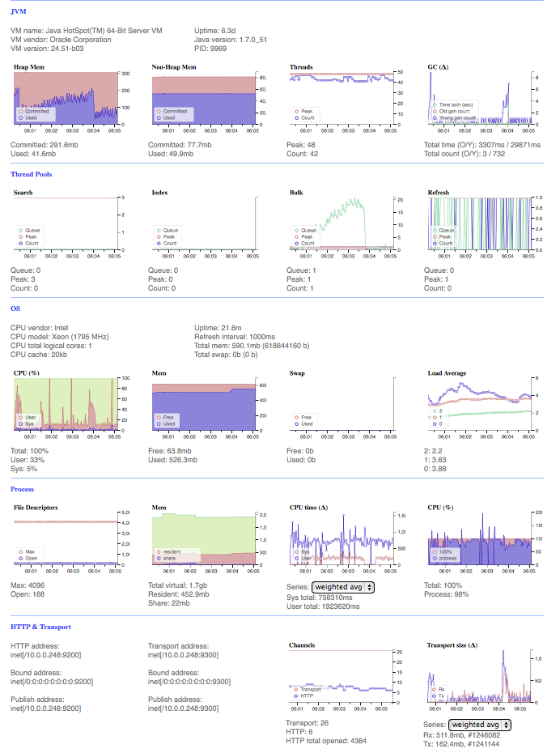Click HTTP bound address 'inet[/0:0:0:0:0:0:0:0:9200]'
Image resolution: width=560 pixels, height=753 pixels.
[x=52, y=682]
